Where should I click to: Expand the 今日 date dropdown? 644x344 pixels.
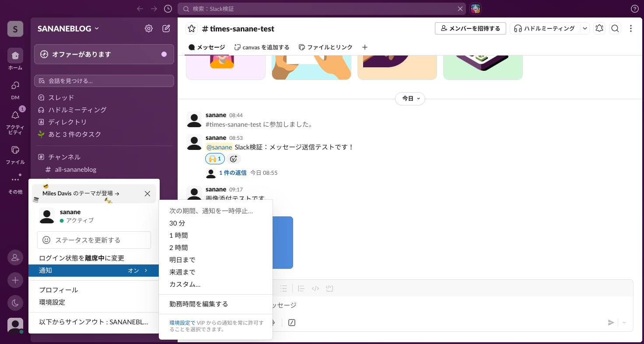(x=410, y=99)
